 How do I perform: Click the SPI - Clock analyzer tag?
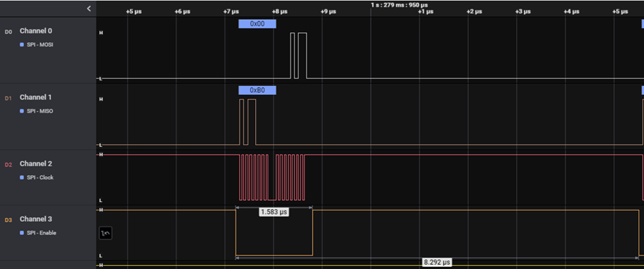40,178
